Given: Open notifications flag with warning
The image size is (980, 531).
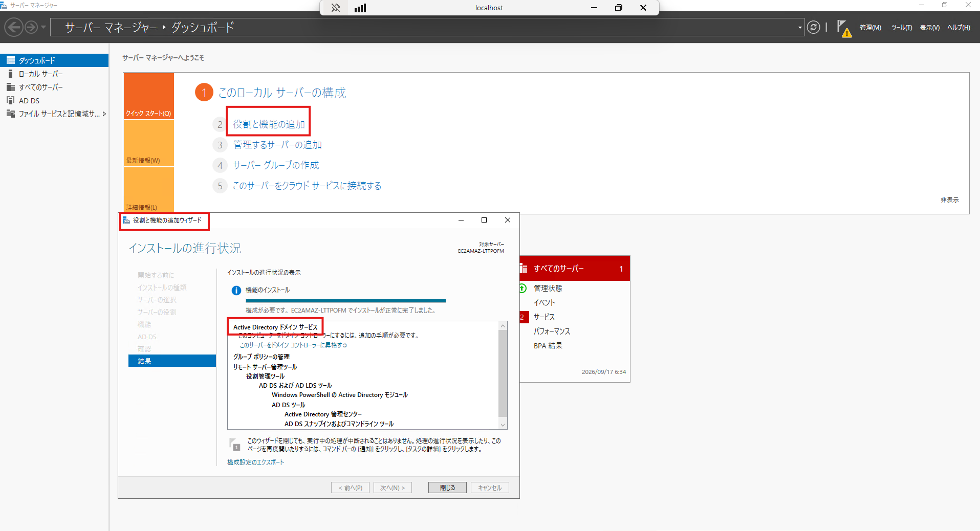Looking at the screenshot, I should click(843, 28).
